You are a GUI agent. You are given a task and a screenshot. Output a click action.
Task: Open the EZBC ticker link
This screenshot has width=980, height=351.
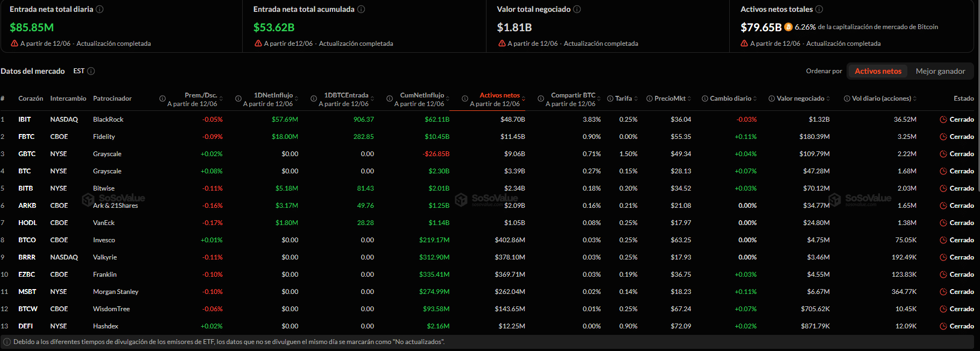(27, 275)
